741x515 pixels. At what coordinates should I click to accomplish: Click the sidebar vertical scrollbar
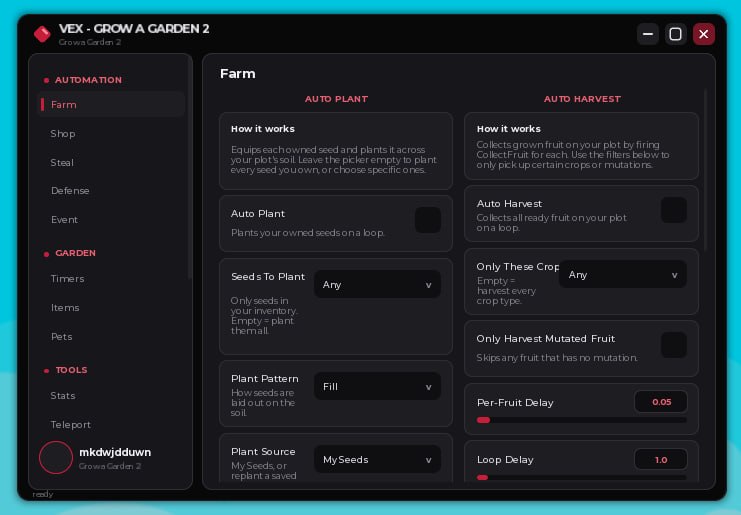point(190,168)
